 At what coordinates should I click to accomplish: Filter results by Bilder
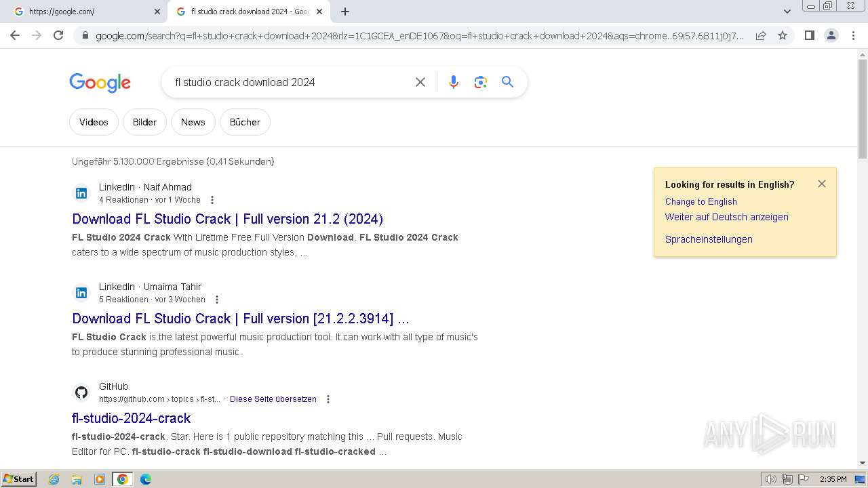point(144,122)
